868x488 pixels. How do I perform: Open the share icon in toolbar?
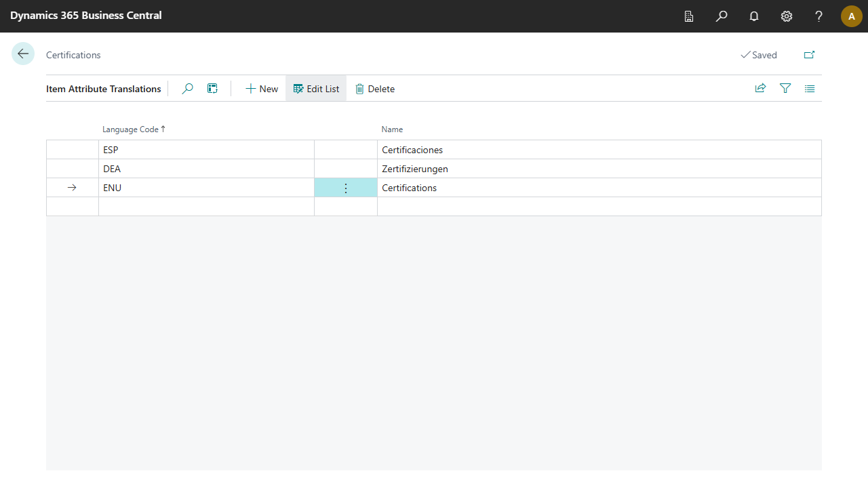click(x=760, y=88)
